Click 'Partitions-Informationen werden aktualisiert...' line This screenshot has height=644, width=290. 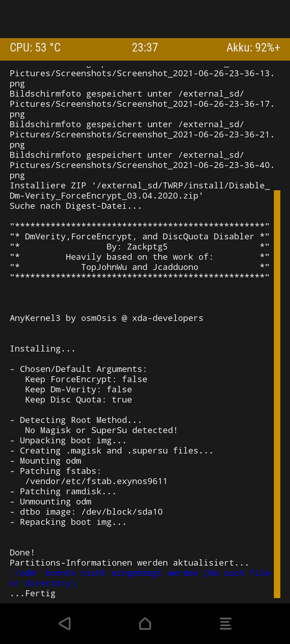click(129, 563)
